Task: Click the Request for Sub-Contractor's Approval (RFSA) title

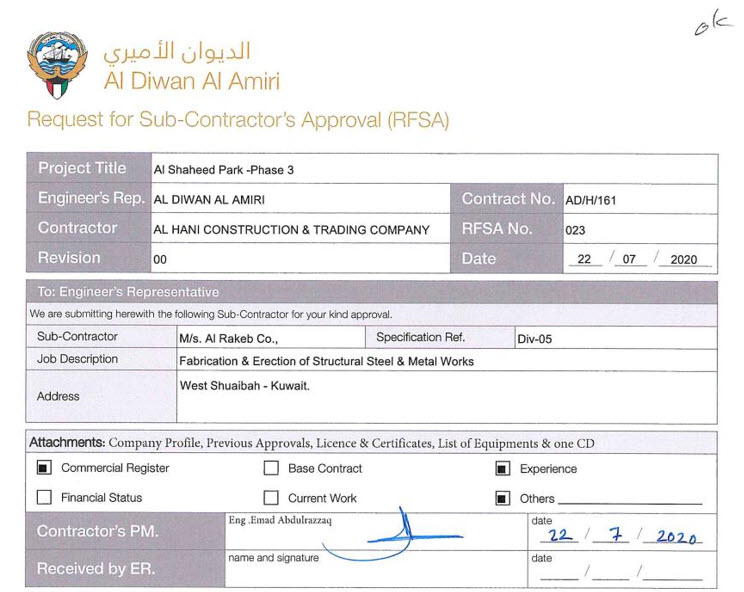Action: point(238,120)
